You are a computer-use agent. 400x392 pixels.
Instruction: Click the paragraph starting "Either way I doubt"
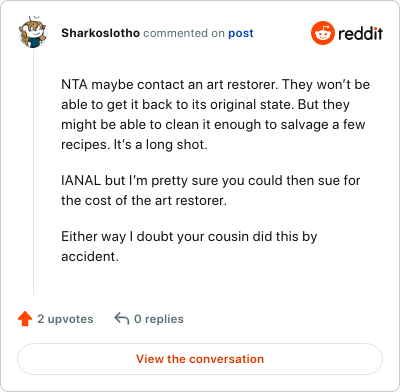(189, 246)
